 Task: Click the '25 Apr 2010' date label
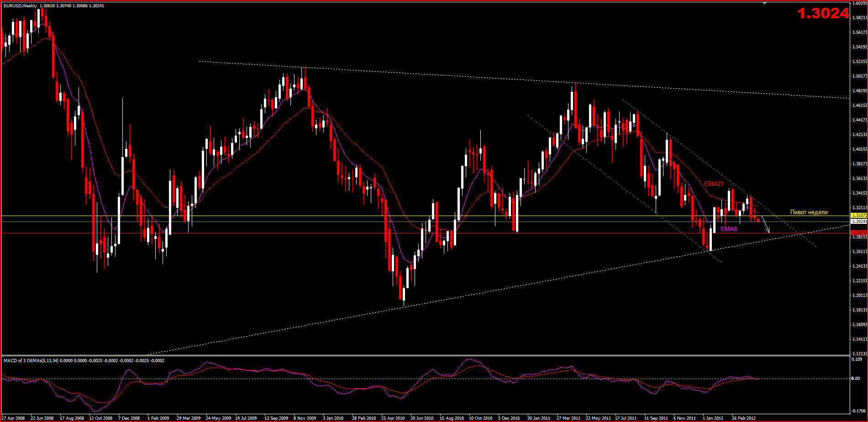click(393, 418)
